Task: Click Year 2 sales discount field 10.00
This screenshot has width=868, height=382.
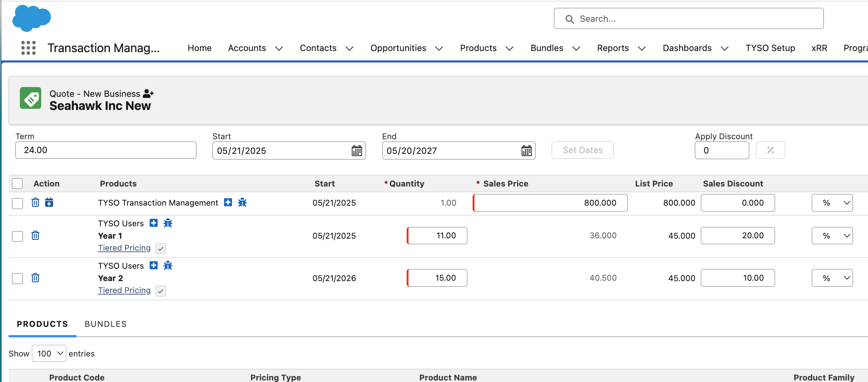Action: 738,278
